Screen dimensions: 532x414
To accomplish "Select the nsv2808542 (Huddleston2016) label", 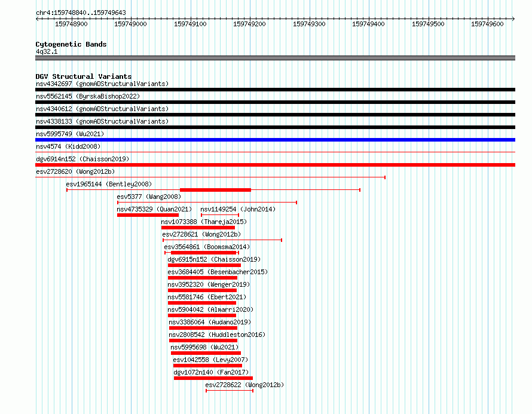I will 217,335.
